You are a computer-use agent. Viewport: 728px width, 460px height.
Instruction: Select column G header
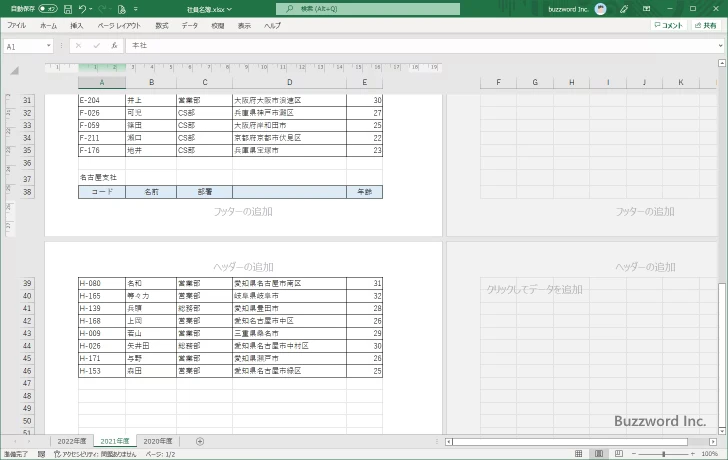pyautogui.click(x=535, y=82)
